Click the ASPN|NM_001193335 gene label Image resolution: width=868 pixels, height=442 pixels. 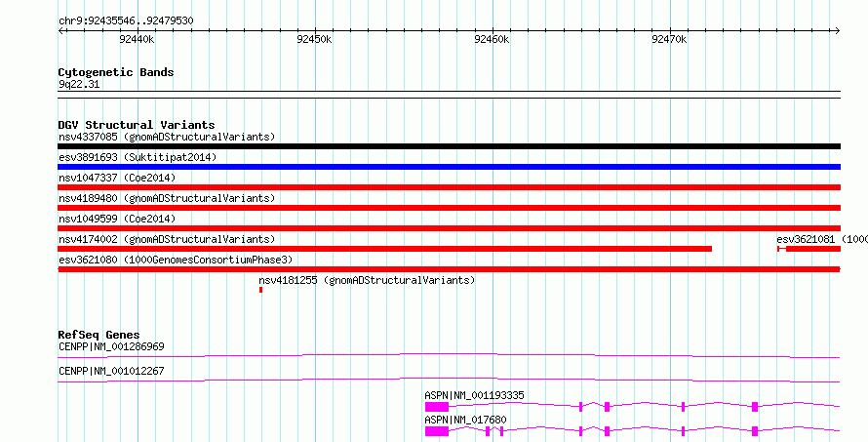click(x=474, y=395)
